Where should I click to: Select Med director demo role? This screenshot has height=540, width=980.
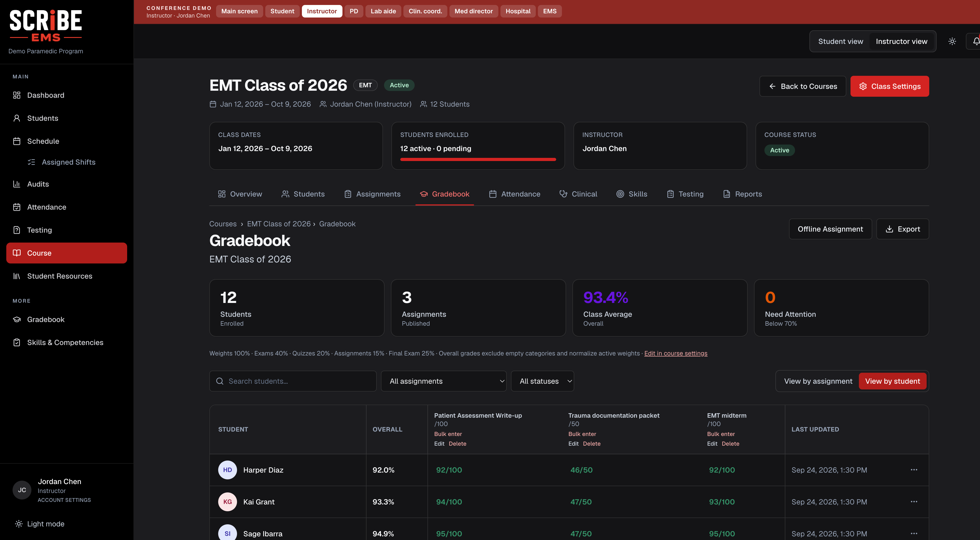(473, 11)
